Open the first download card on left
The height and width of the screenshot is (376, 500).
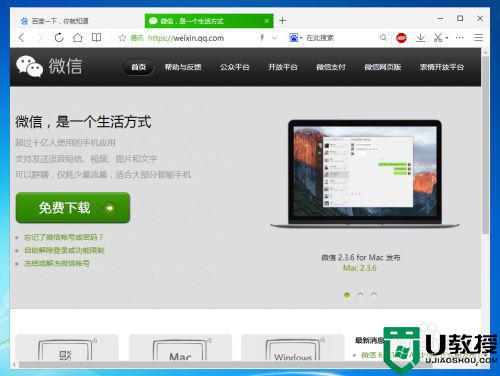(67, 348)
